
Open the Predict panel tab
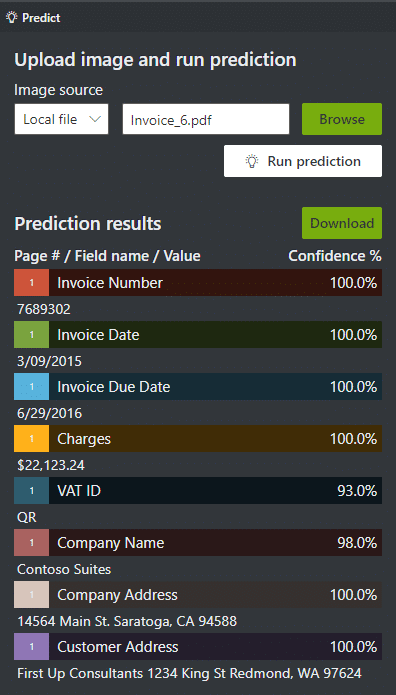click(x=33, y=18)
